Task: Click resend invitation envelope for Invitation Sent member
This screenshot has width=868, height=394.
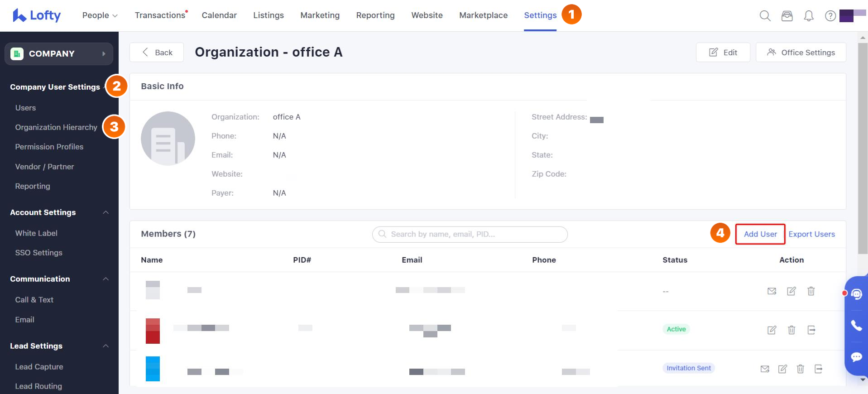Action: (x=765, y=369)
